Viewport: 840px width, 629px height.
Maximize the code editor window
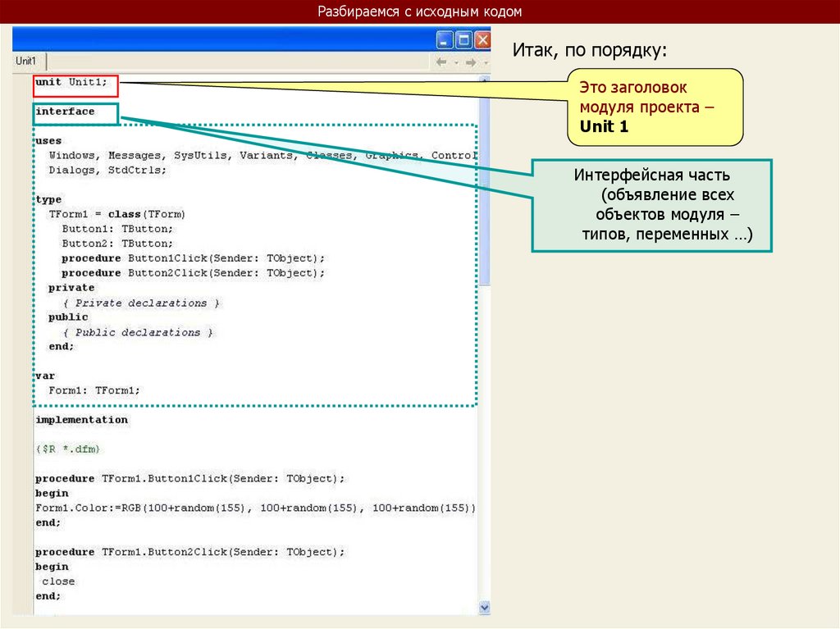tap(464, 40)
